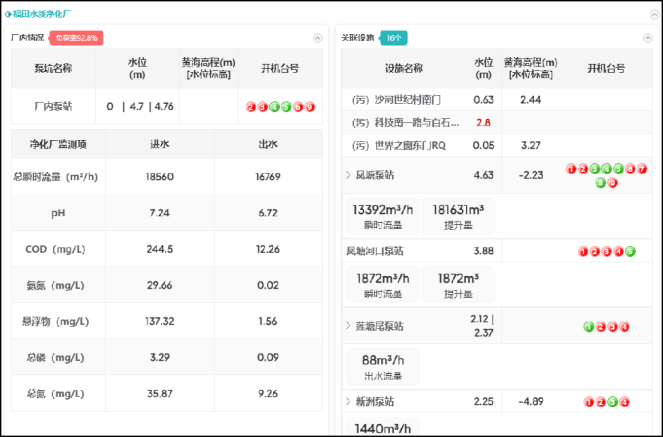Click red water level value 2.8

coord(483,123)
